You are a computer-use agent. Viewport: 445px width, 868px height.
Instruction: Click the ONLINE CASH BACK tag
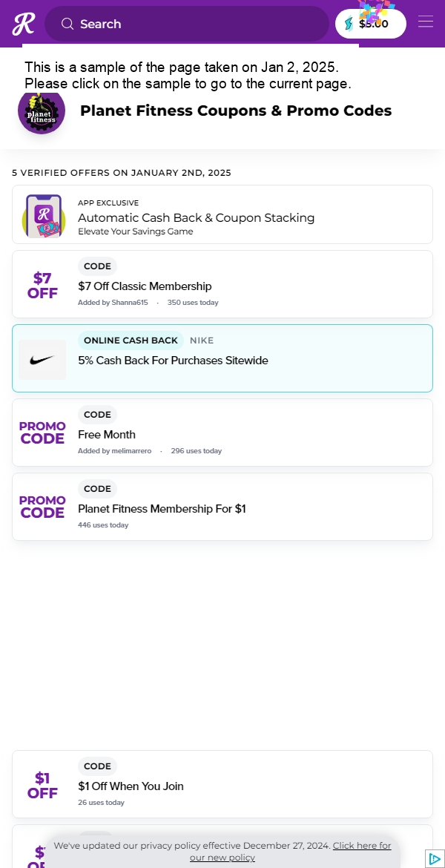[131, 341]
